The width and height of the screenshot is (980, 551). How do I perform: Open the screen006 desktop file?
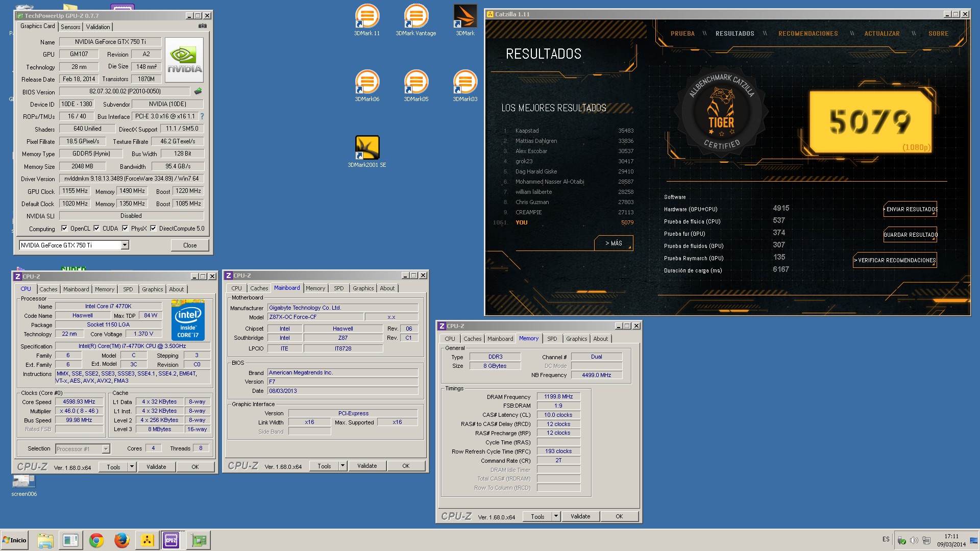(24, 486)
